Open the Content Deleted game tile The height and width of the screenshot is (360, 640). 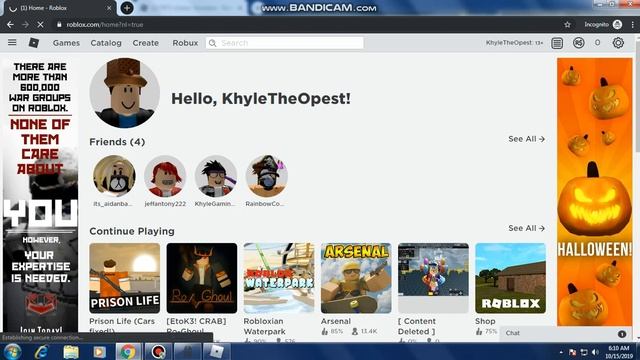click(433, 278)
